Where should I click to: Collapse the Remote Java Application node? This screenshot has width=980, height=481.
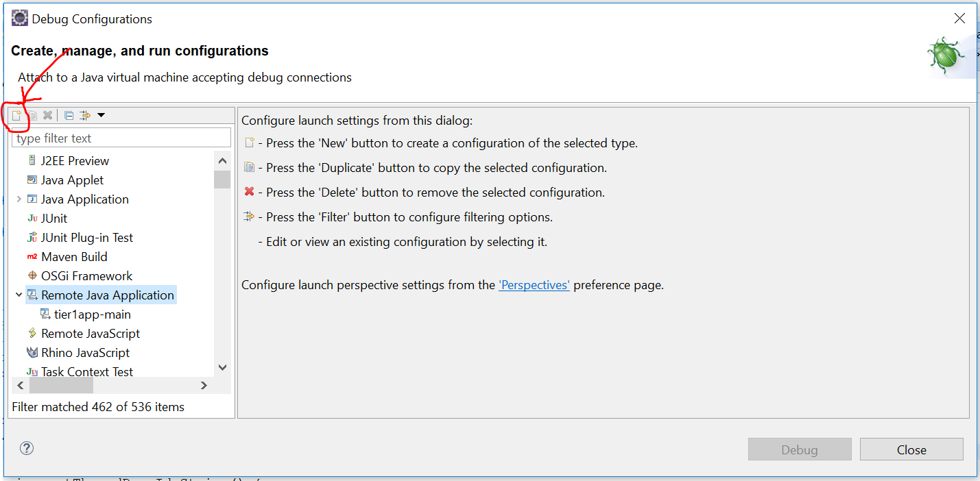19,295
